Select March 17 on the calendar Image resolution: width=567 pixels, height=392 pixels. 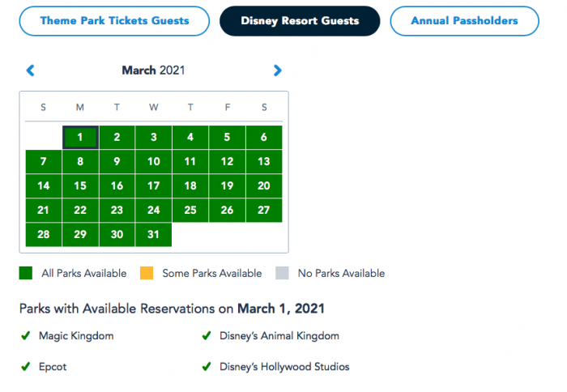pos(154,185)
